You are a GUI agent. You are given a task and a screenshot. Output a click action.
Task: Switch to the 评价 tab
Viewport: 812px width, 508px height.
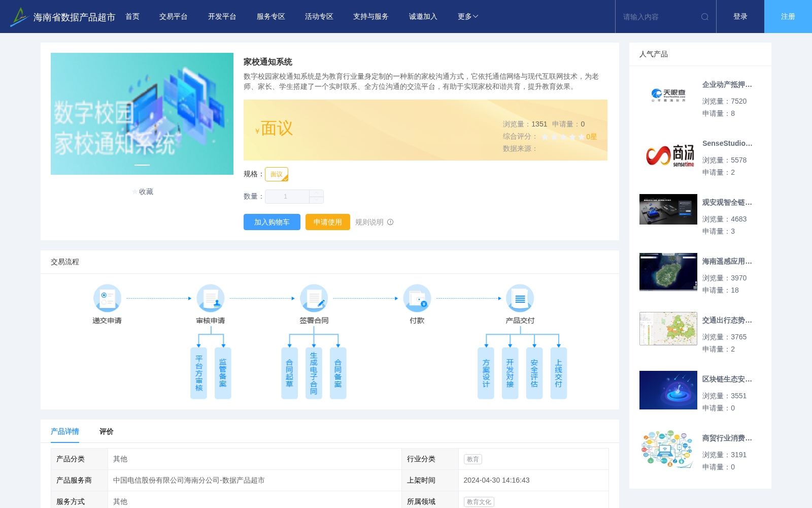click(x=107, y=431)
